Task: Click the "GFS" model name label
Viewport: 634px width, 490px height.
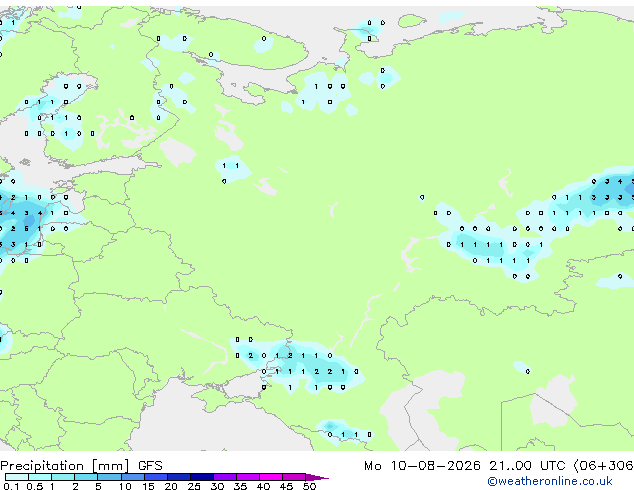Action: tap(150, 466)
